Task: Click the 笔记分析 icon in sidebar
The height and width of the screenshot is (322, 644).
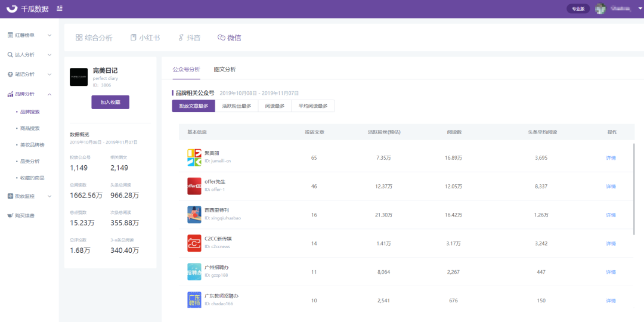Action: coord(10,75)
